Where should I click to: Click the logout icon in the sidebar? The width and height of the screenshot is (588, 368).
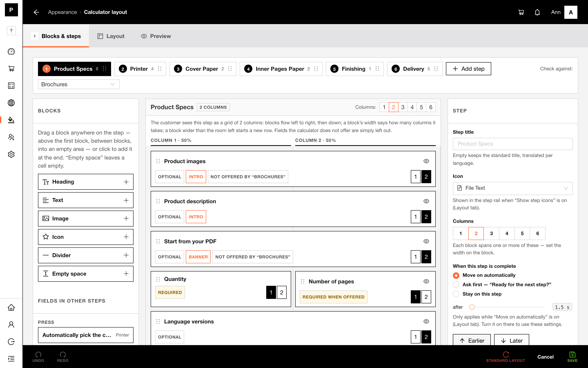point(11,342)
